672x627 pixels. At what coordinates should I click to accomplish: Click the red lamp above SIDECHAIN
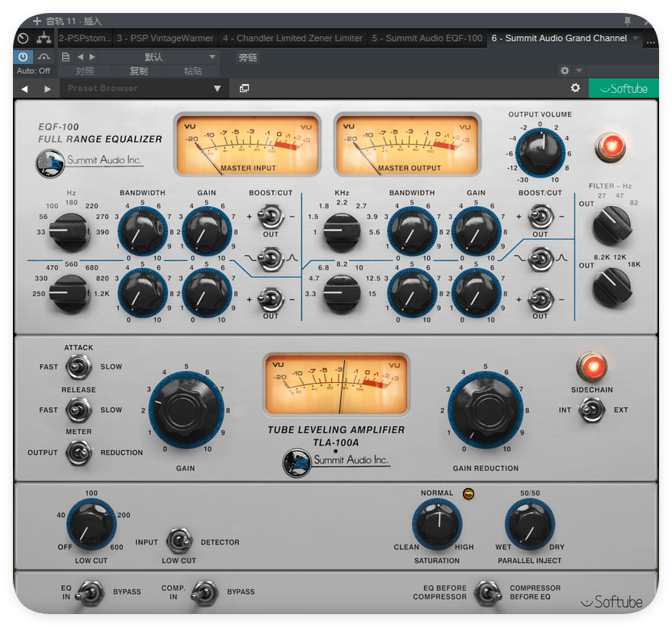point(592,367)
